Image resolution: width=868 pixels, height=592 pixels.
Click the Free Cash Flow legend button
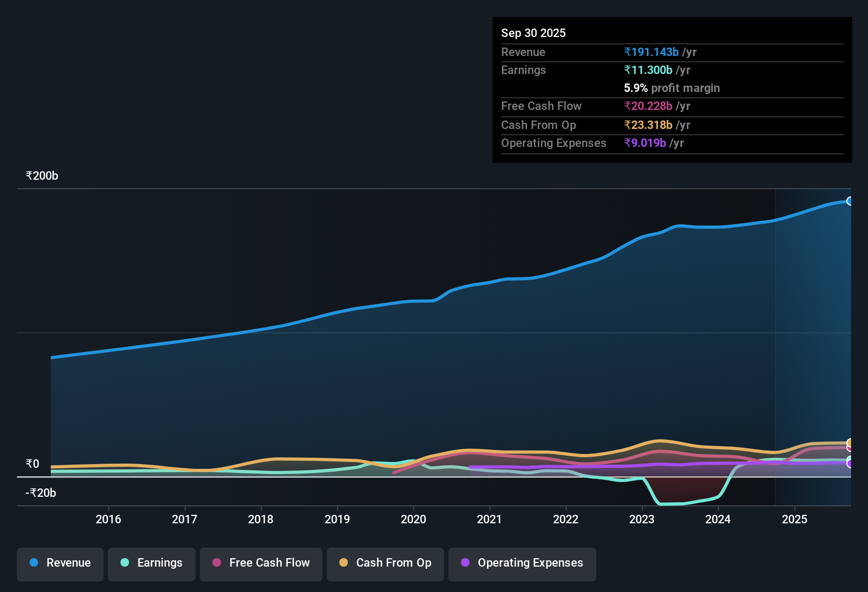[261, 563]
